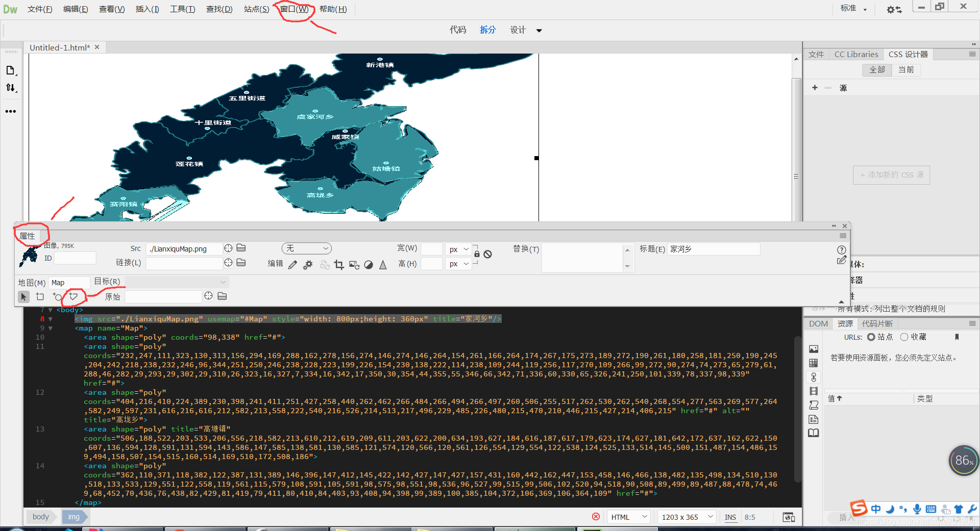Click the 地图(M) Map name field

tap(69, 283)
